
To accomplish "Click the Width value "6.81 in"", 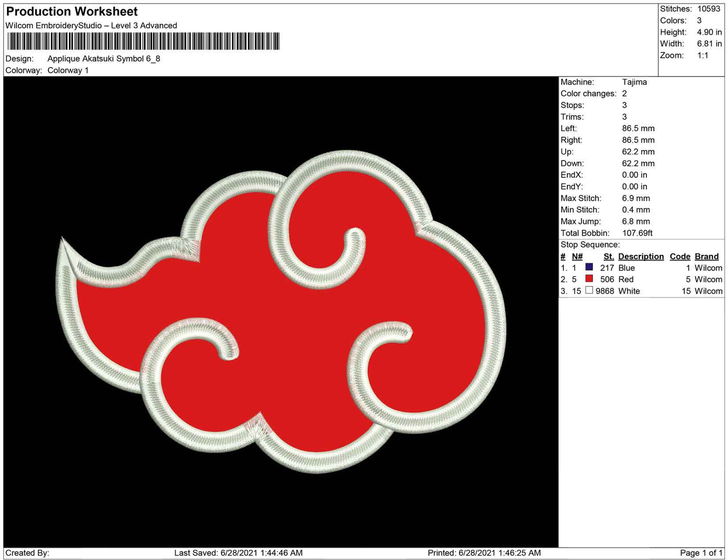I will [x=709, y=44].
